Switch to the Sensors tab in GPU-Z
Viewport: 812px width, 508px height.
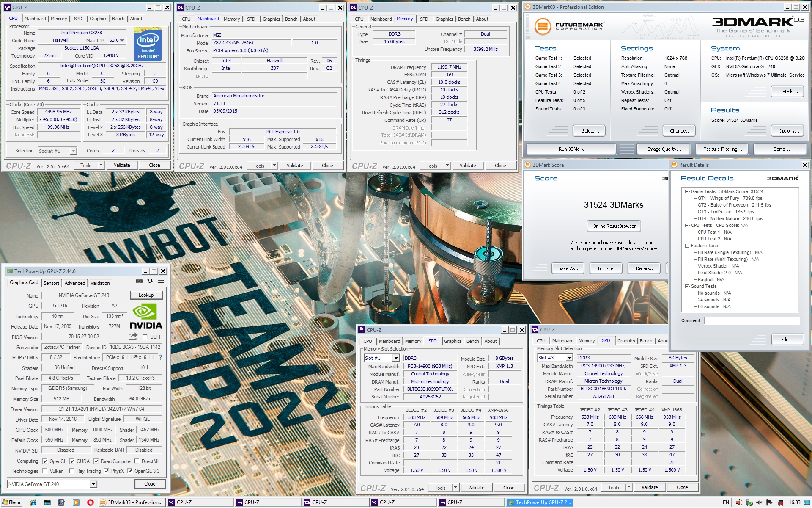coord(52,283)
